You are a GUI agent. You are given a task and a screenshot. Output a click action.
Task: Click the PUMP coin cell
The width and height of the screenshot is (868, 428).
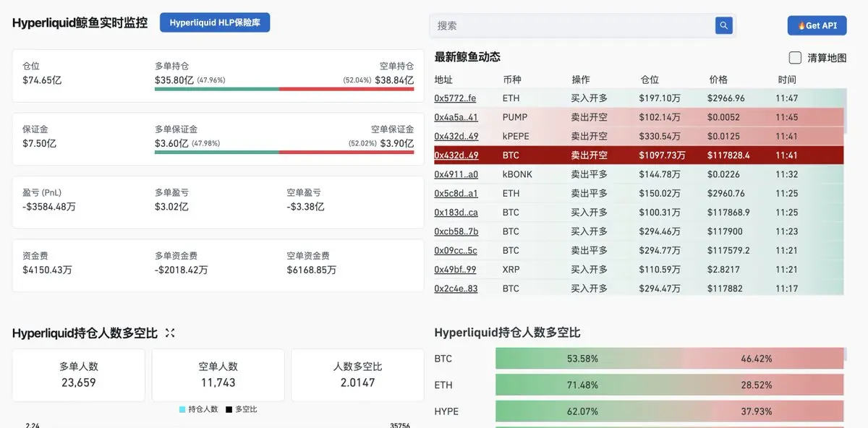coord(515,117)
